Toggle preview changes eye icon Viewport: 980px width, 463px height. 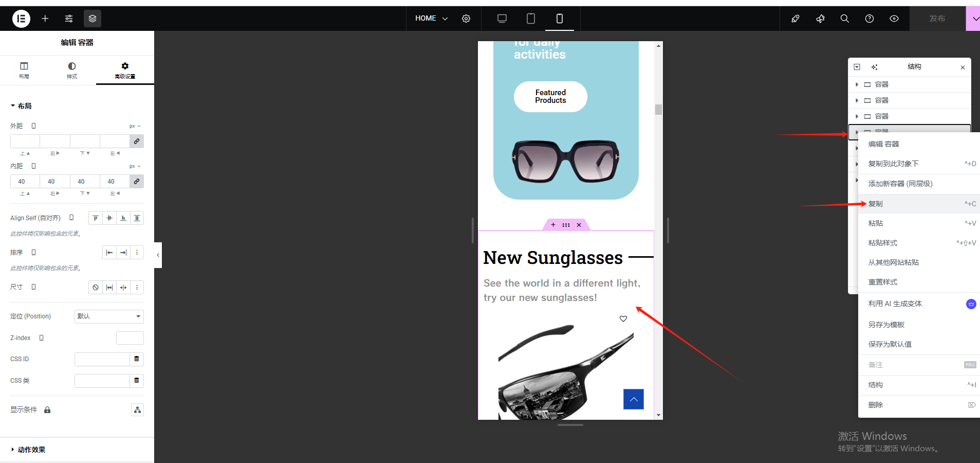point(894,19)
